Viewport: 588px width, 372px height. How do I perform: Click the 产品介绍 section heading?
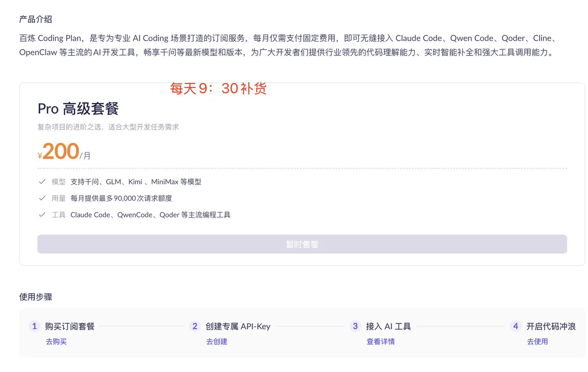click(35, 19)
